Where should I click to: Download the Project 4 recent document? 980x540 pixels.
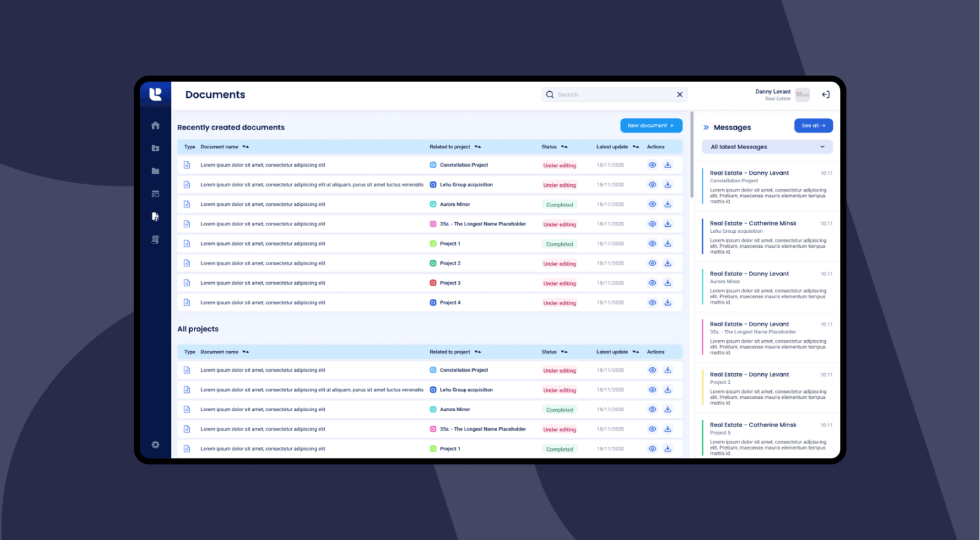(667, 302)
